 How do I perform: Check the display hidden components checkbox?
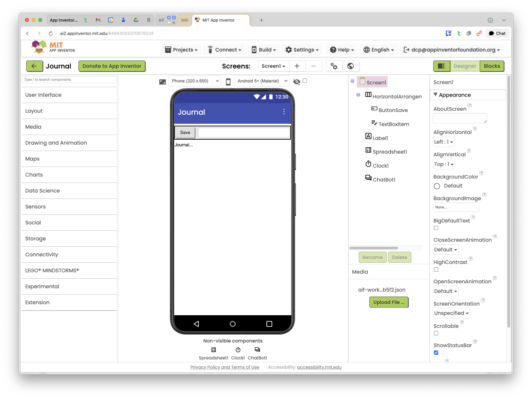(x=305, y=80)
